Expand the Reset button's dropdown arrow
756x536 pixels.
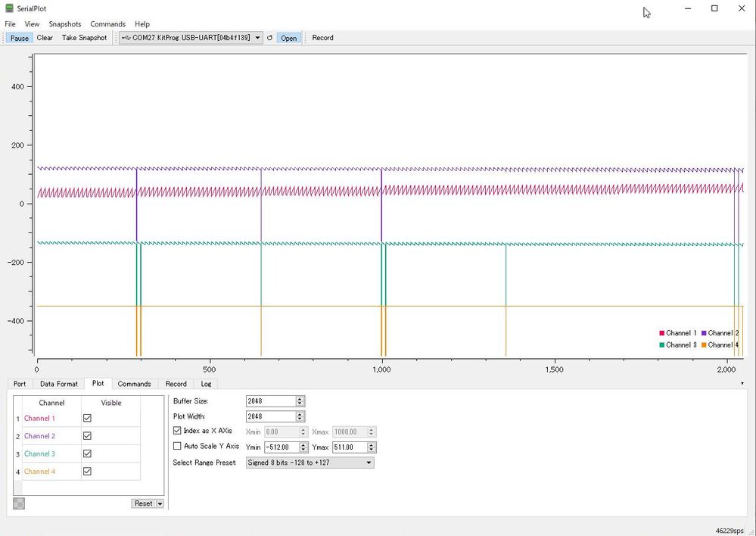(x=158, y=503)
